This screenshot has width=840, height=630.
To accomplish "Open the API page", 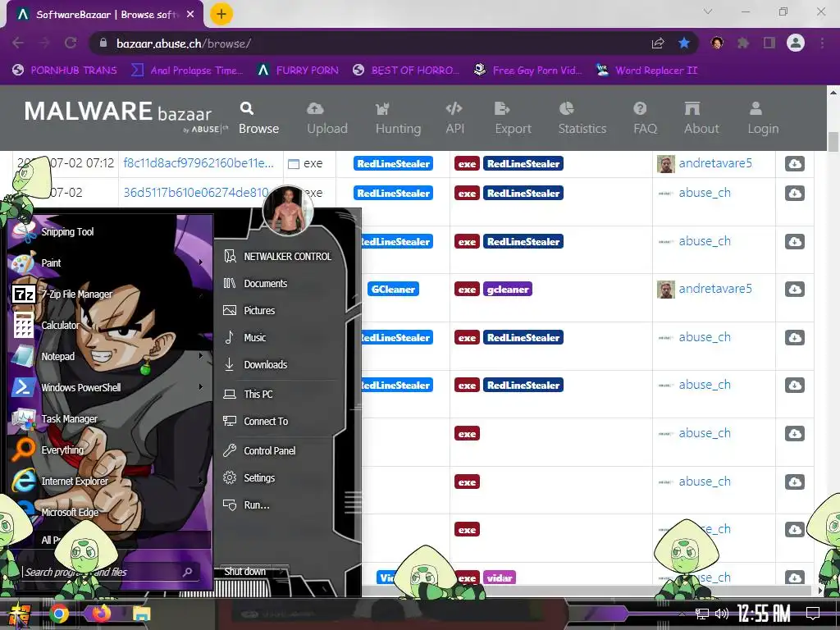I will [x=454, y=118].
